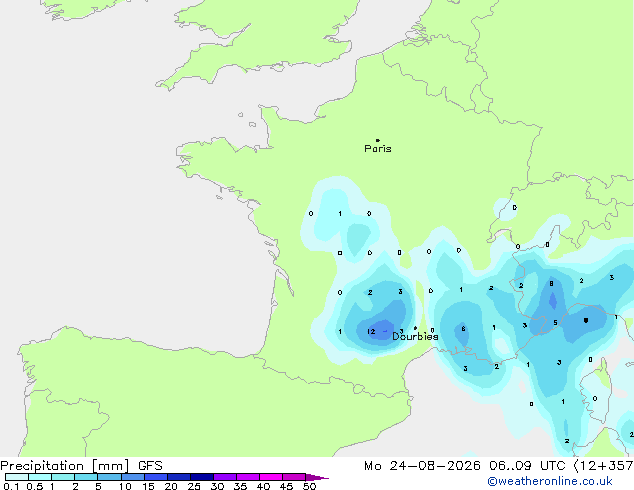Pick legend swatch between 40 and 45
Viewport: 634px width, 490px height.
[271, 477]
